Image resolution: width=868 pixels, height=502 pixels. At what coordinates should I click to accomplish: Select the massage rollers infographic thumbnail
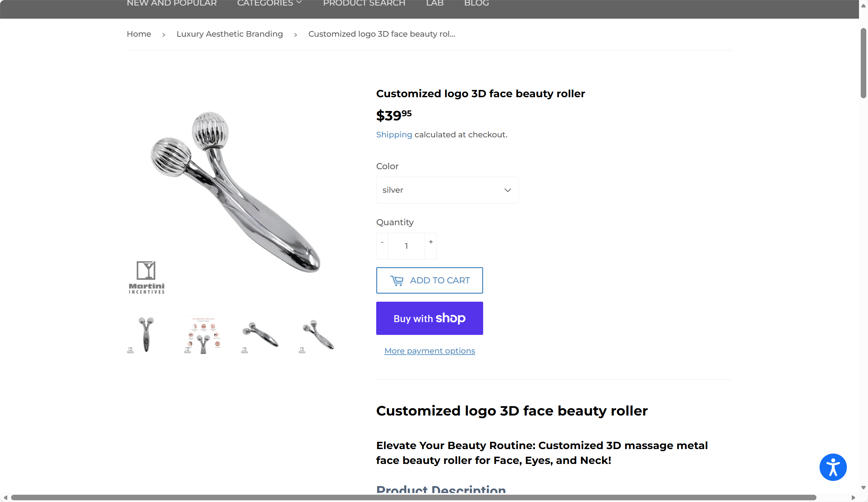pyautogui.click(x=203, y=334)
